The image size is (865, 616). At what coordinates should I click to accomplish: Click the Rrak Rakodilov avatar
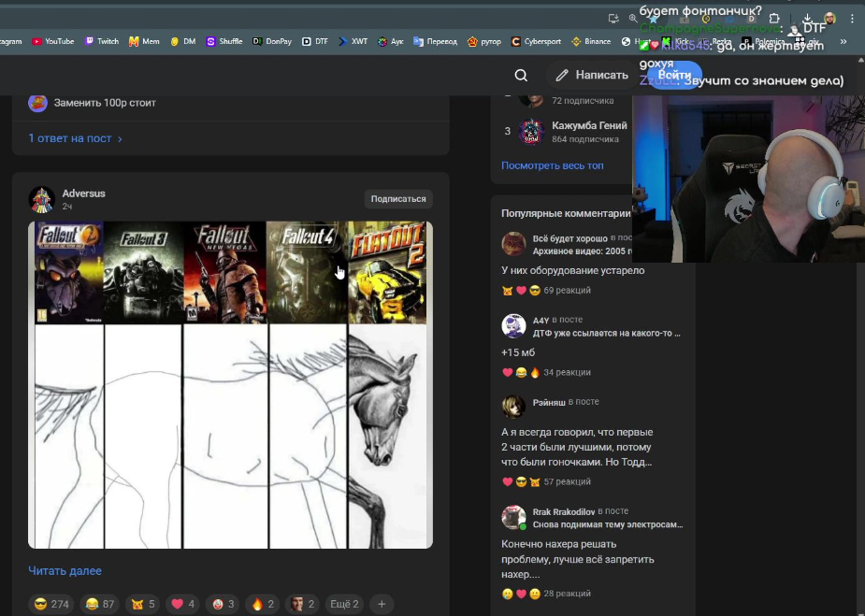[x=513, y=517]
